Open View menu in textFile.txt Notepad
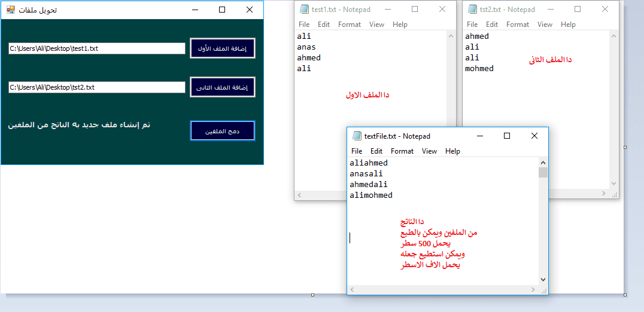 (429, 151)
